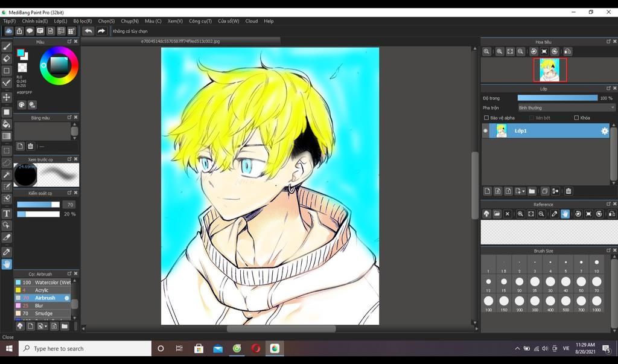
Task: Click the eyedropper icon in Reference panel
Action: pyautogui.click(x=555, y=214)
